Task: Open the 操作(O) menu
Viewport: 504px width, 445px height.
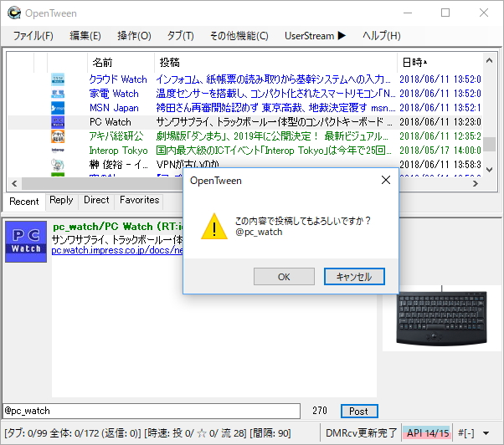Action: (x=134, y=36)
